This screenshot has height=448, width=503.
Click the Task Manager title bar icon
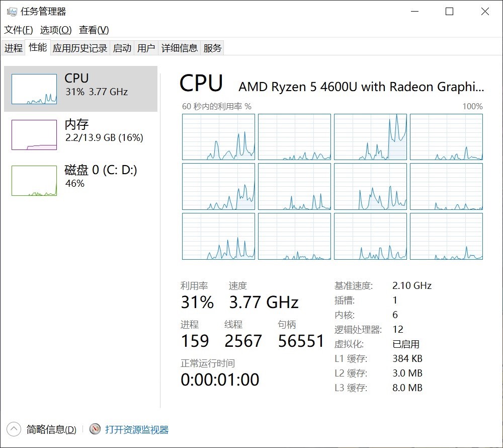[x=12, y=12]
